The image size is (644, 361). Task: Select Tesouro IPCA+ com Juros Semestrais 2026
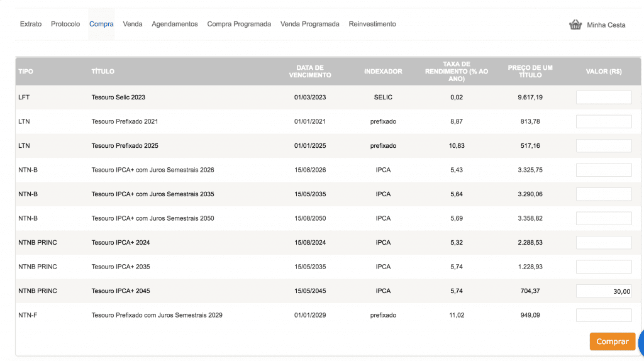click(152, 170)
